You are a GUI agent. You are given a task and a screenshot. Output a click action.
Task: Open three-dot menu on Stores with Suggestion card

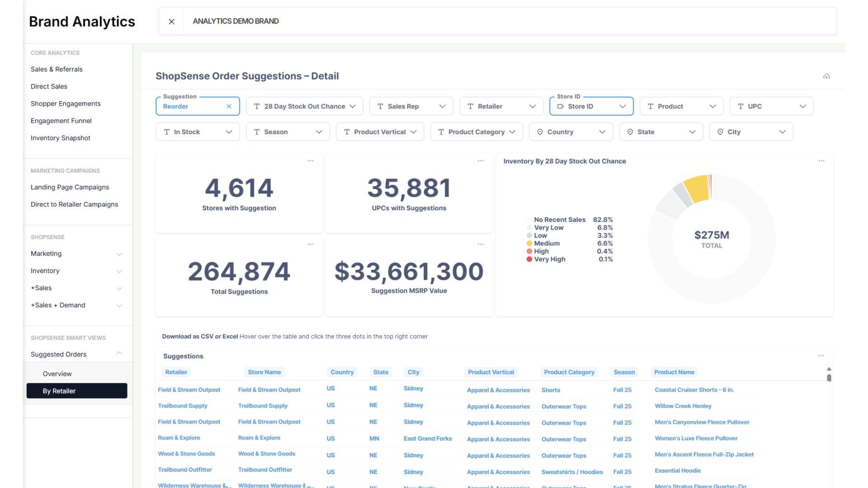click(x=311, y=161)
